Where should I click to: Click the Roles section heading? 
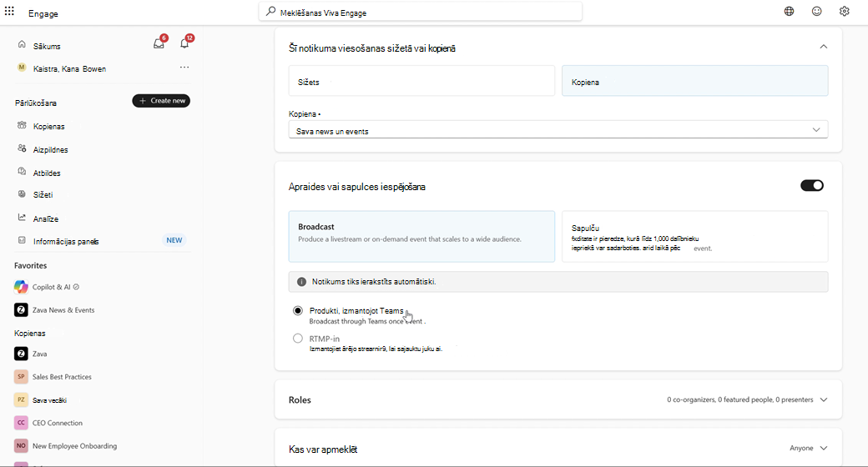300,400
